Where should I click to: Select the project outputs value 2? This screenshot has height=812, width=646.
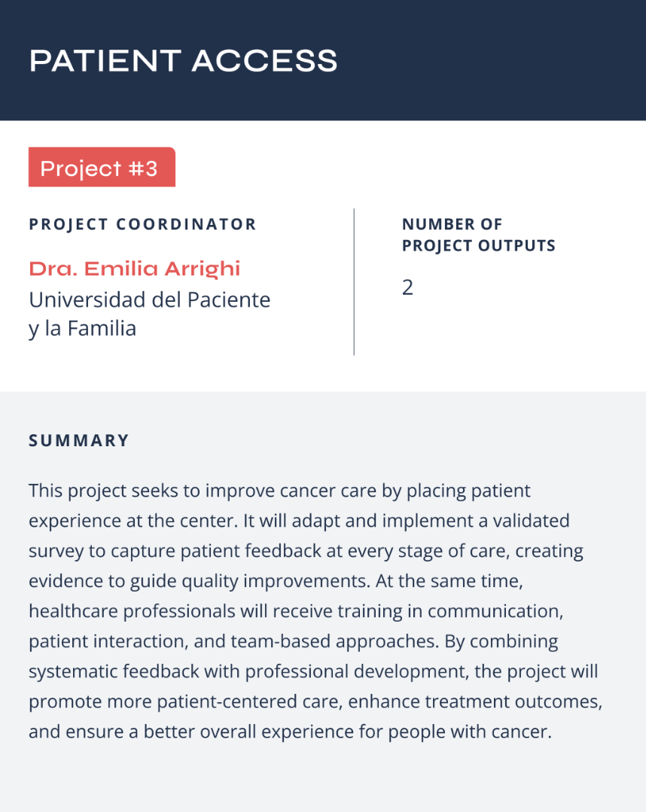click(407, 287)
